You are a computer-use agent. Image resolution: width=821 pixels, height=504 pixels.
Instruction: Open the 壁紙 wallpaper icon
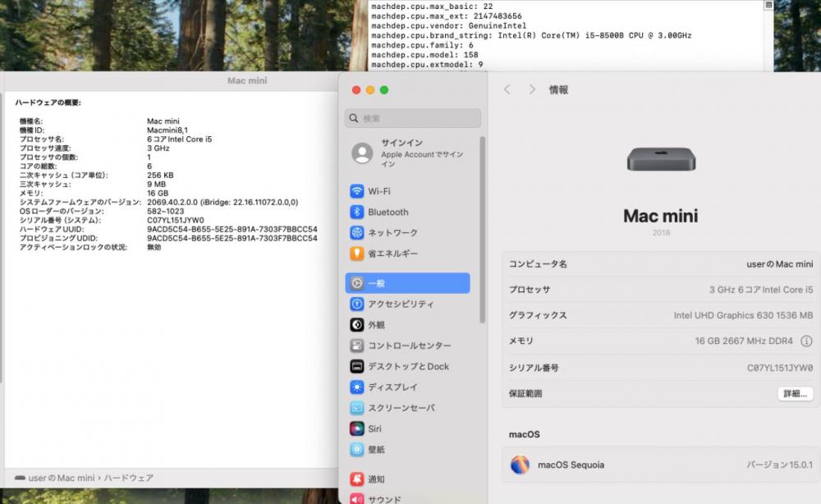[356, 449]
